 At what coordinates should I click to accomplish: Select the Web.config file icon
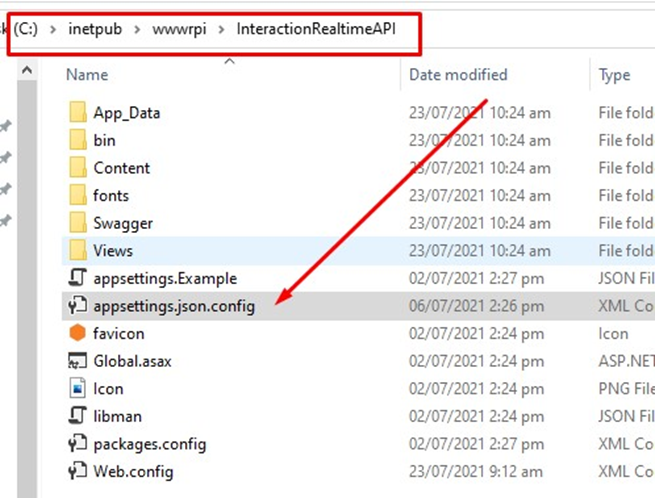(x=78, y=471)
